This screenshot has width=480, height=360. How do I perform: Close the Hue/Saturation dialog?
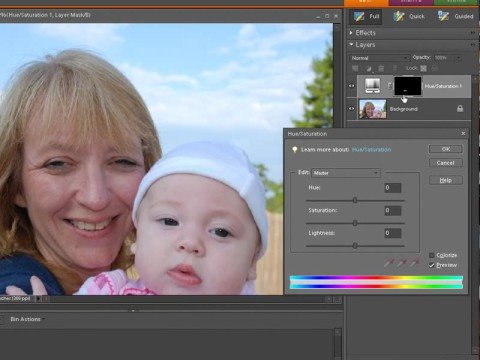pyautogui.click(x=463, y=133)
